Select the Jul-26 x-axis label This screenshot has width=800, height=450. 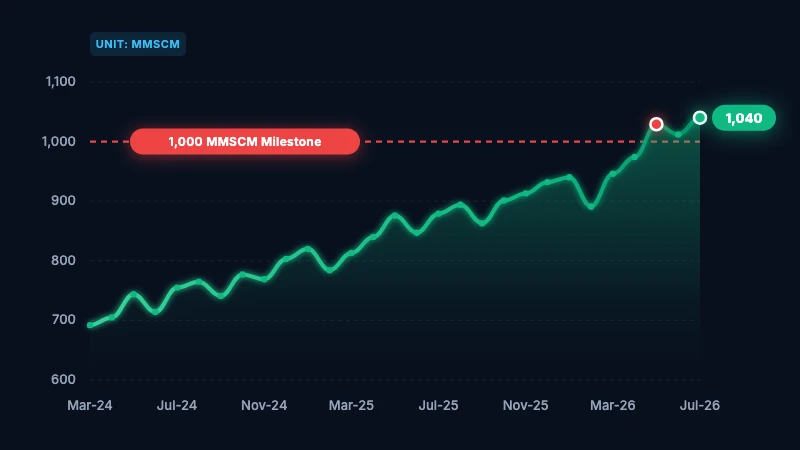[x=699, y=406]
